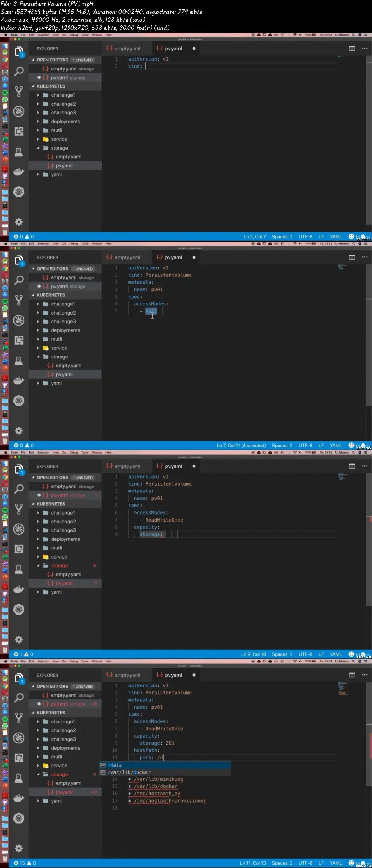Click Spaces: 2 in the Ln 7 frame
Viewport: 372px width, 868px height.
click(x=282, y=445)
